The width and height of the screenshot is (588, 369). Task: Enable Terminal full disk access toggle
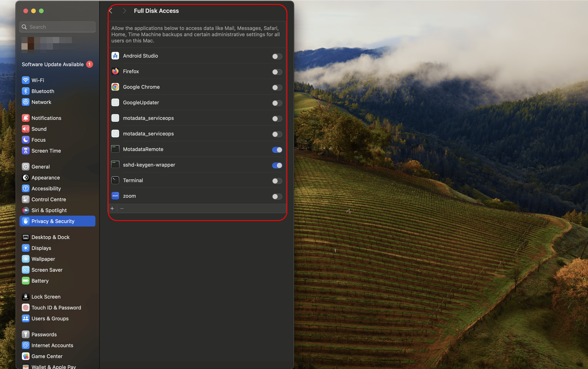pos(277,181)
